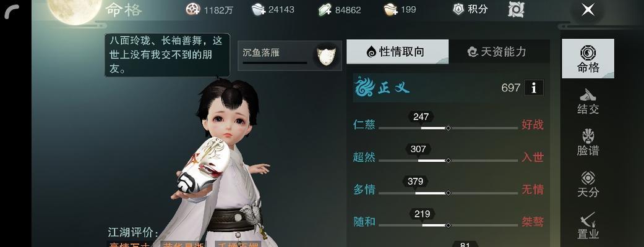The height and width of the screenshot is (247, 644).
Task: Click the 仁慈–好战 slider marker
Action: (448, 128)
